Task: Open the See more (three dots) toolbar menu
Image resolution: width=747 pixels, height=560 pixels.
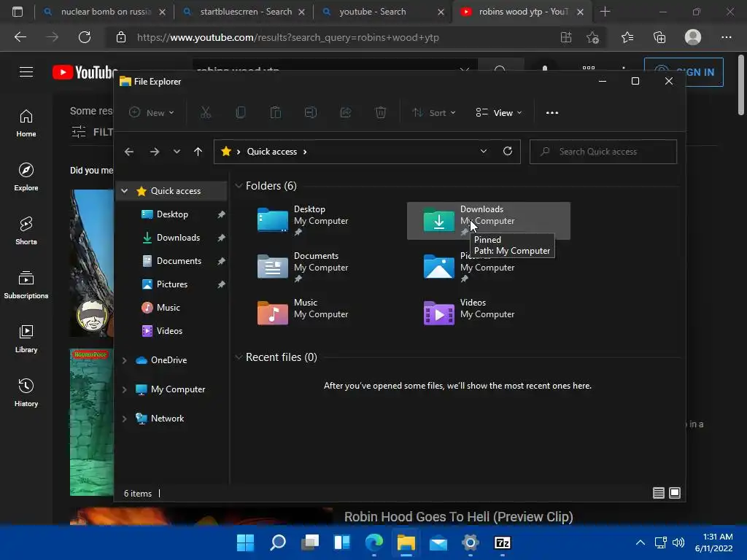Action: [552, 113]
